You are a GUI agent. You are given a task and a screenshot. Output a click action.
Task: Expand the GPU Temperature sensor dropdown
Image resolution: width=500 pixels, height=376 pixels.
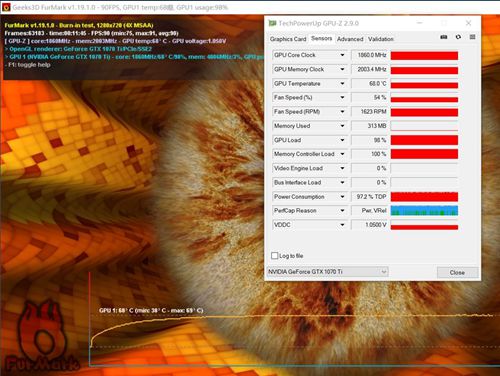coord(342,83)
